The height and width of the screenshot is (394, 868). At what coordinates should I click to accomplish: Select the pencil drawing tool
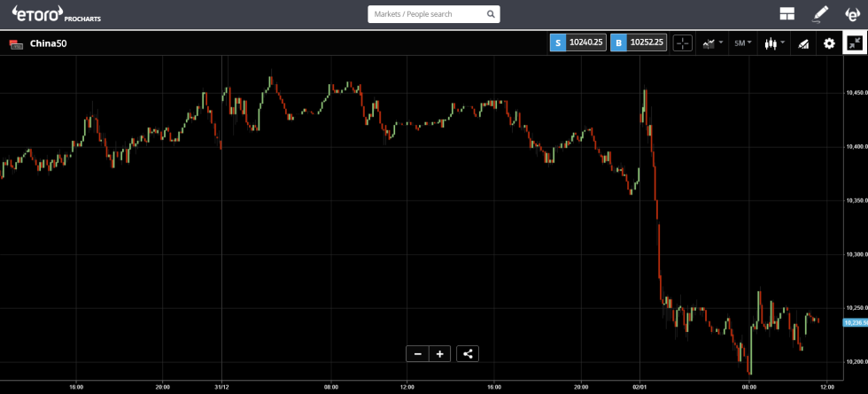(820, 14)
